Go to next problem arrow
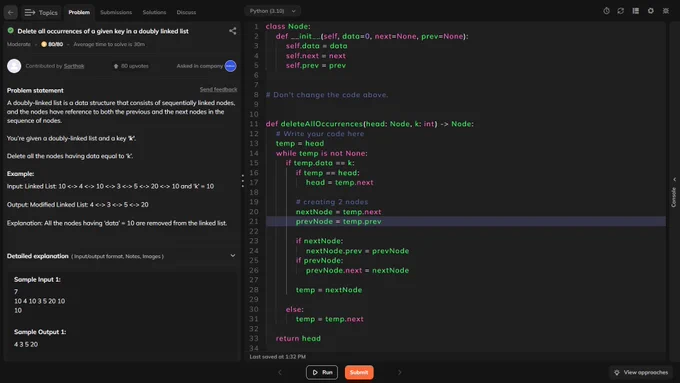Image resolution: width=680 pixels, height=383 pixels. pyautogui.click(x=399, y=372)
